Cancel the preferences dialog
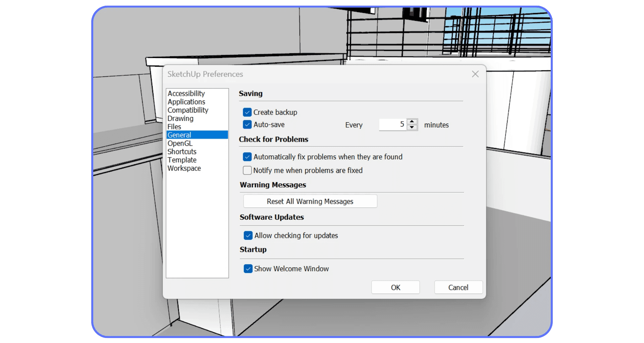Screen dimensions: 644x343 [x=459, y=287]
